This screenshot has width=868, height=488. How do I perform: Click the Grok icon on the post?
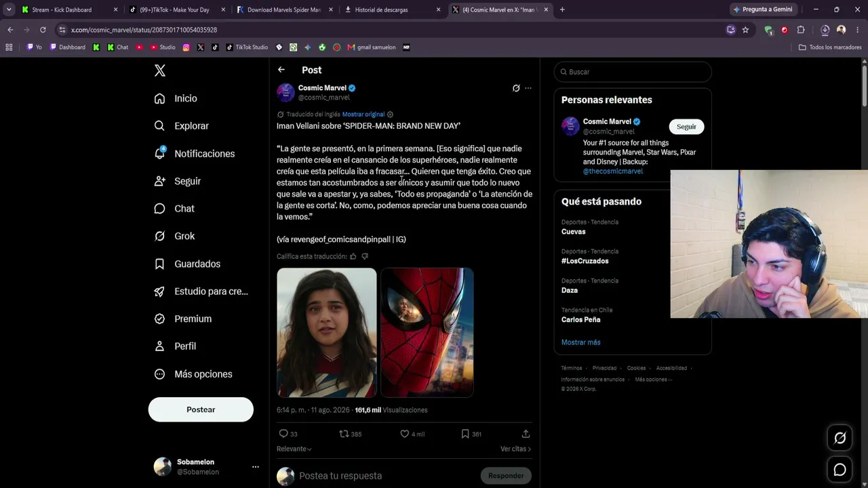516,88
